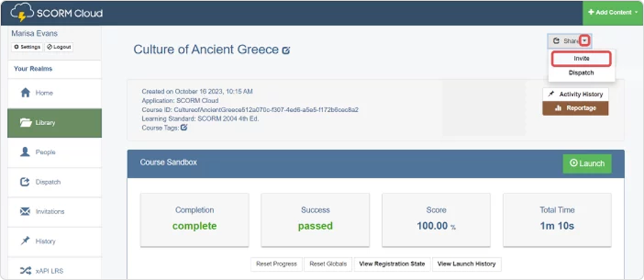Click the Reportage button

tap(575, 108)
